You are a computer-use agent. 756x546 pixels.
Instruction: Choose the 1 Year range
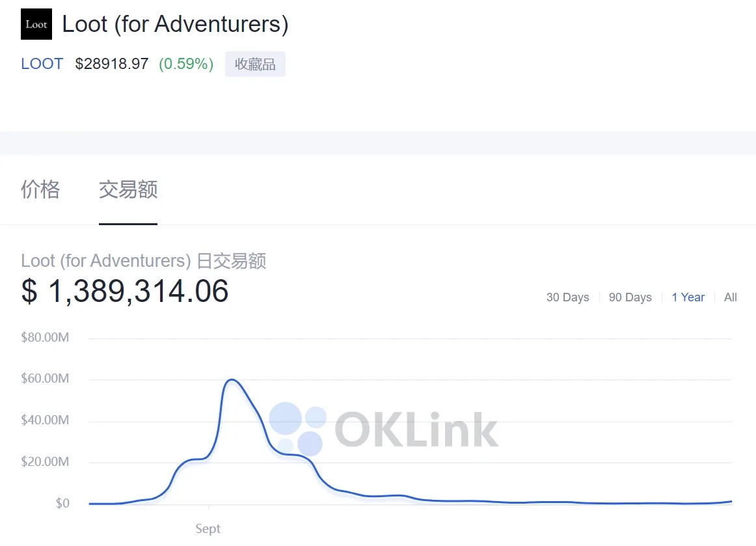pyautogui.click(x=688, y=297)
